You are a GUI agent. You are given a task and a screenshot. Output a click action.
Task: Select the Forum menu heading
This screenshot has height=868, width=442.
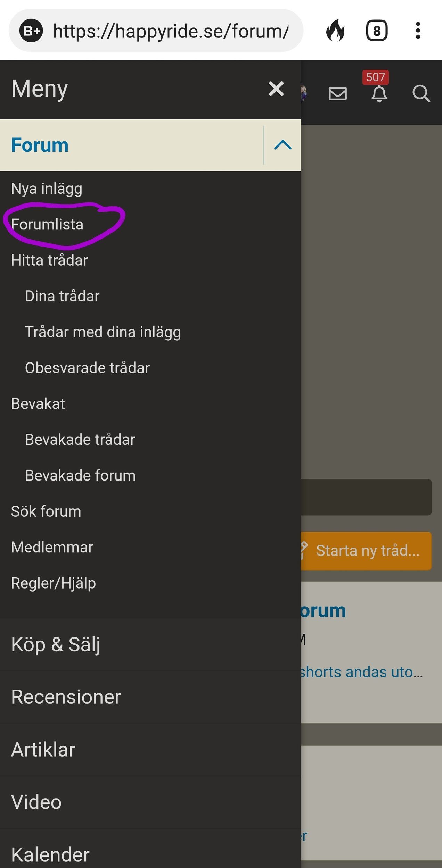pos(40,145)
